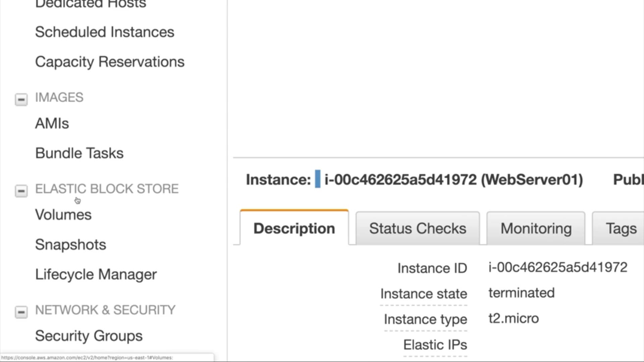Navigate to Snapshots
The height and width of the screenshot is (362, 644).
click(70, 244)
